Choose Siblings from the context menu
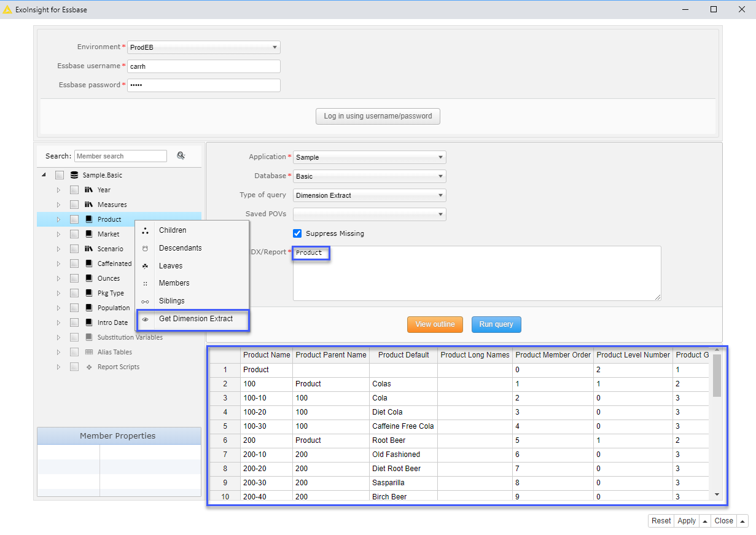The image size is (756, 535). (192, 301)
